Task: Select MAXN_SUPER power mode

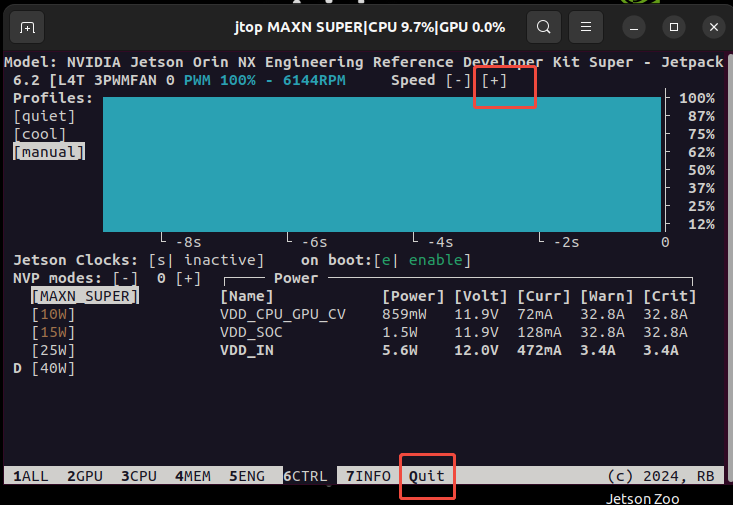Action: (85, 296)
